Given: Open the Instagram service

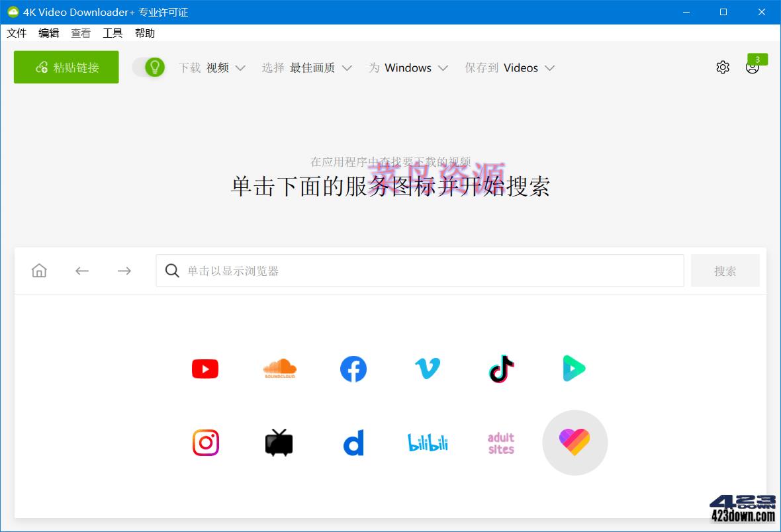Looking at the screenshot, I should tap(205, 443).
